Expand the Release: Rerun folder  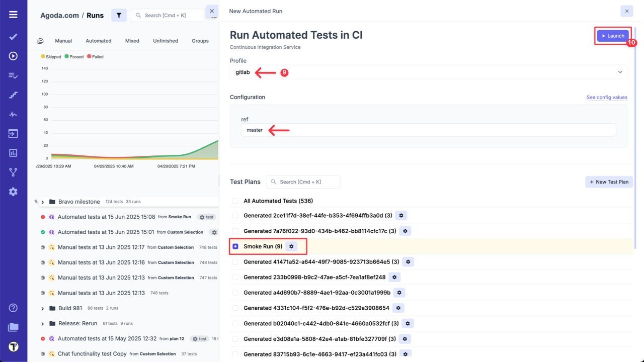click(43, 323)
